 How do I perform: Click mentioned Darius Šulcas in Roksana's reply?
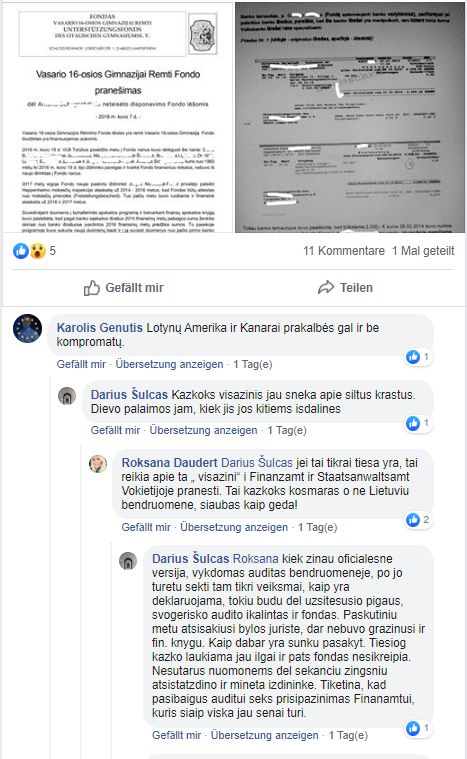click(257, 463)
